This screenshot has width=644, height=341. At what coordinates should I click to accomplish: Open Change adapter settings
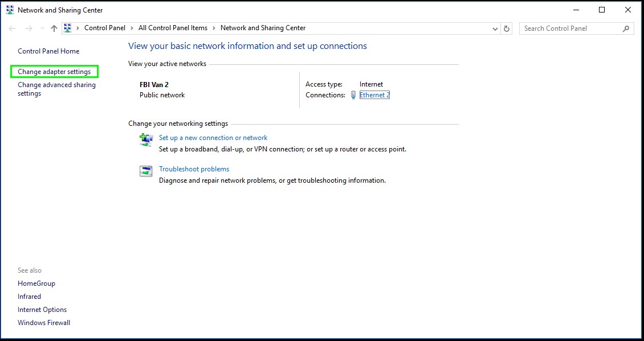point(54,72)
